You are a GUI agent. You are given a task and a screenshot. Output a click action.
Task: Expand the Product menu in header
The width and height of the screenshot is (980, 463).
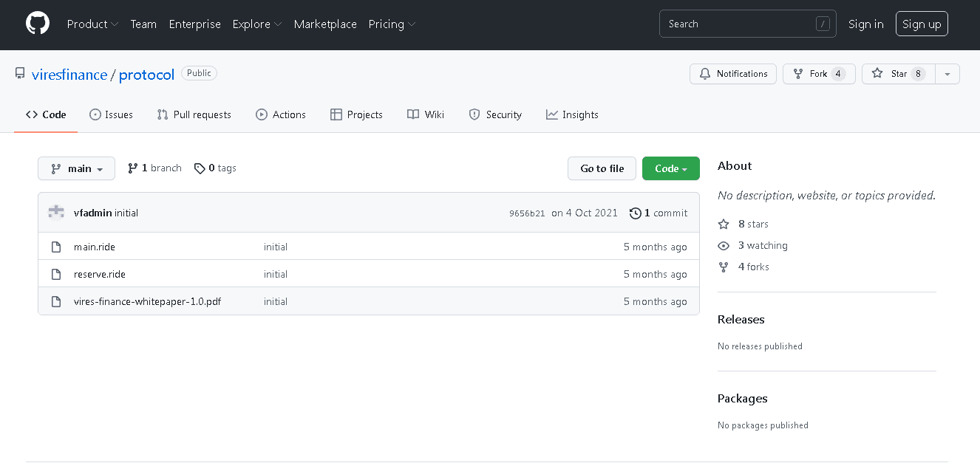92,24
